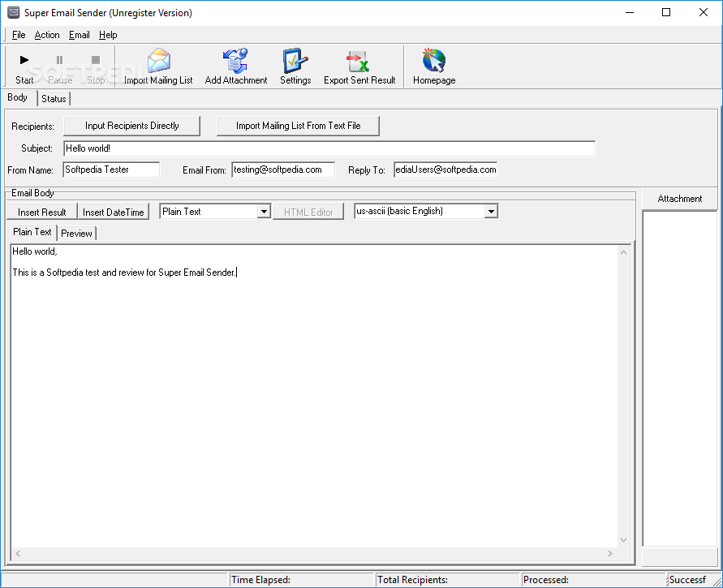Open Settings toolbar icon
Viewport: 723px width, 588px height.
click(x=295, y=61)
